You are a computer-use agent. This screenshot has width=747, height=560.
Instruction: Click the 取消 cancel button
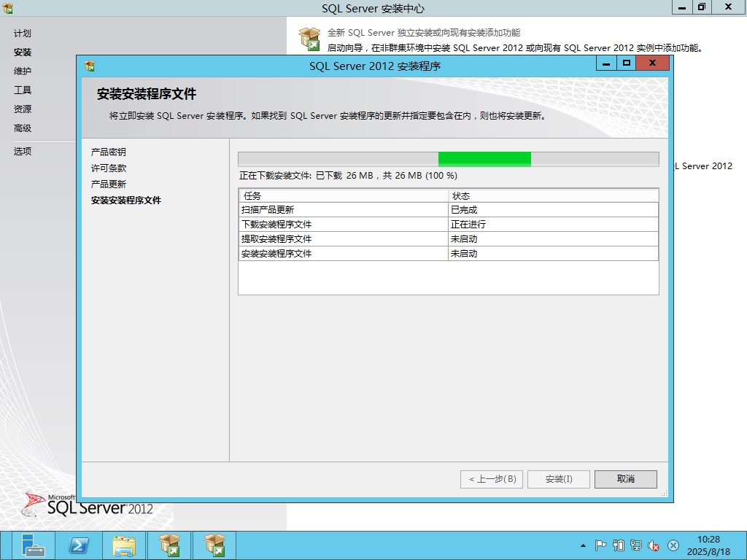[x=626, y=479]
